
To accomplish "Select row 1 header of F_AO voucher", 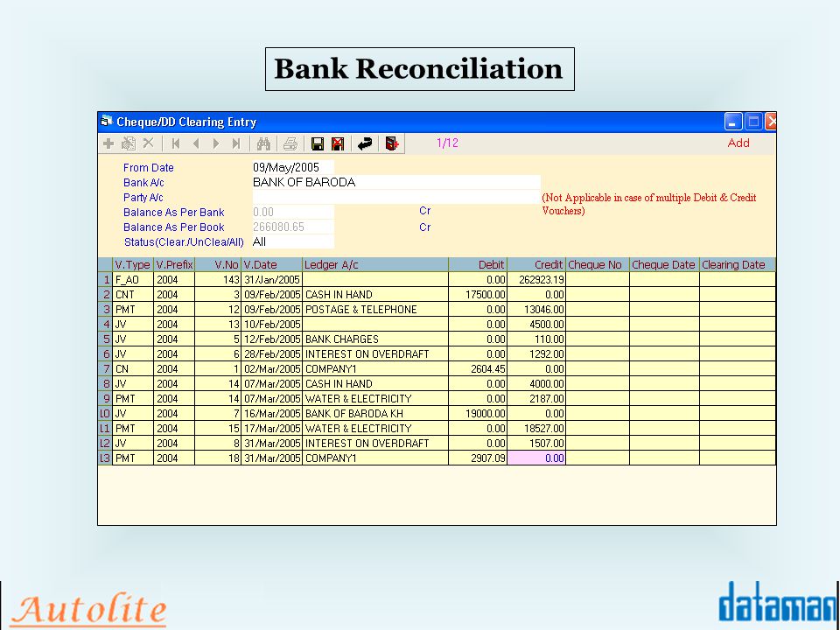I will [x=105, y=280].
